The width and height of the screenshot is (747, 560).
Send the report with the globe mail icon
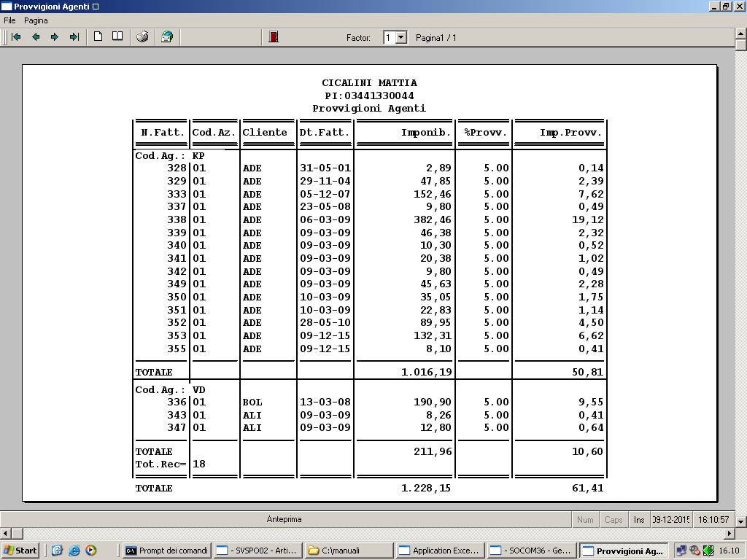tap(167, 36)
